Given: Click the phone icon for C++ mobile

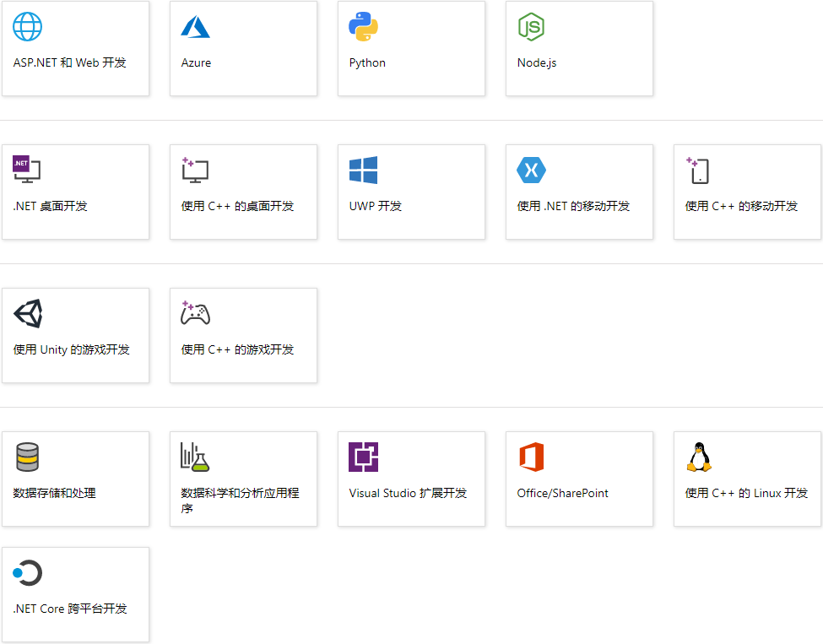Looking at the screenshot, I should coord(698,170).
